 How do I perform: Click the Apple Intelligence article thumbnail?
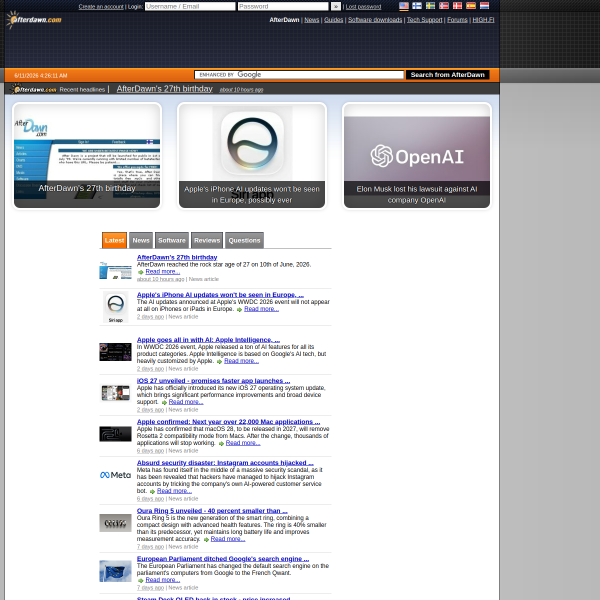(x=115, y=352)
